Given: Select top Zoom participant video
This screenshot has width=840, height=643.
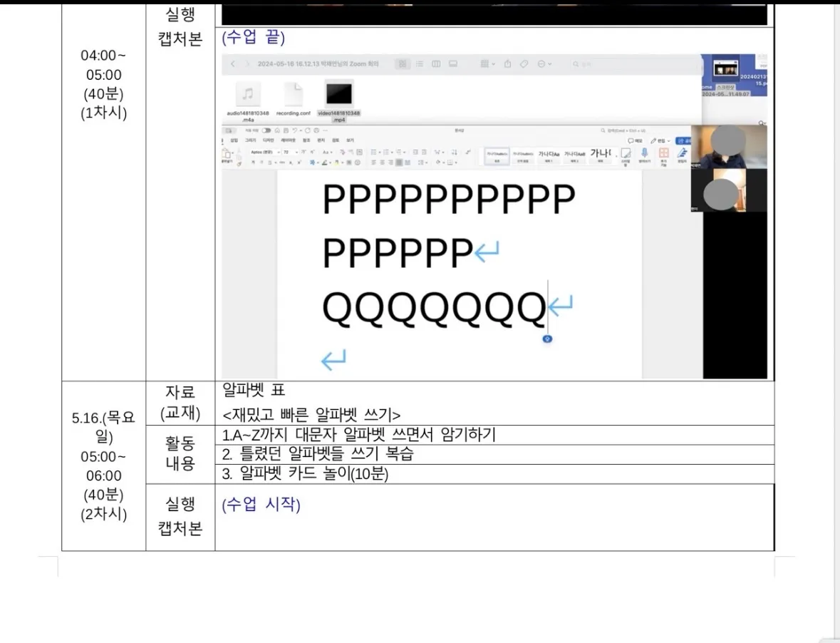Looking at the screenshot, I should click(729, 147).
